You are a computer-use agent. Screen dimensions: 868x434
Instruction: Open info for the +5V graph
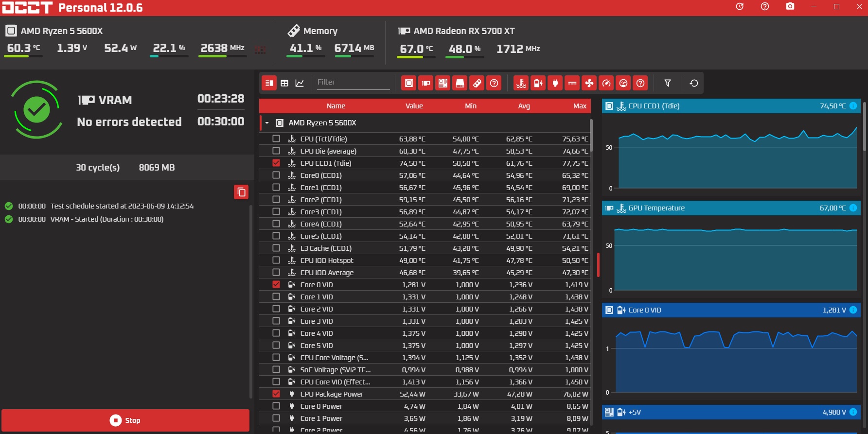click(x=853, y=412)
